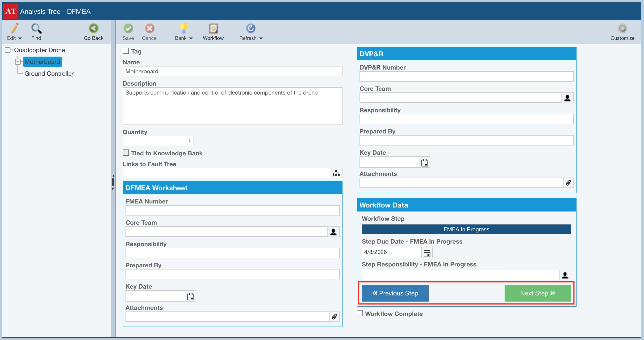Click the Go Back arrow icon

(x=93, y=29)
